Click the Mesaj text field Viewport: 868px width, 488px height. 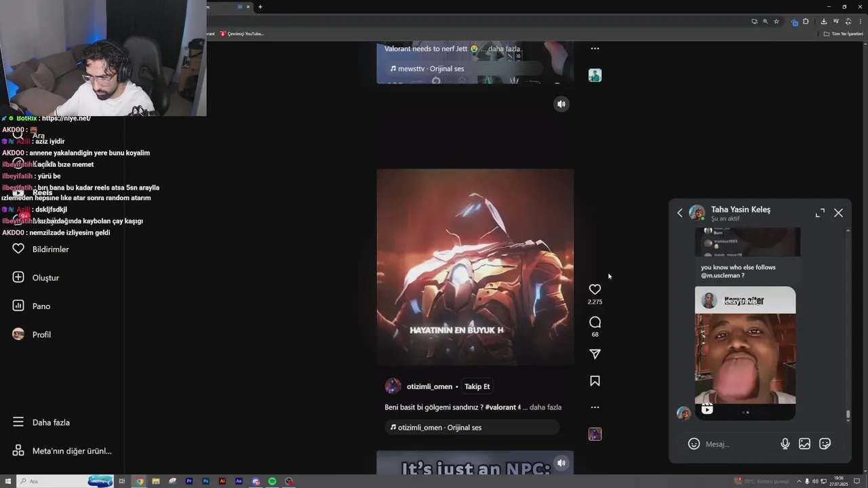coord(739,444)
